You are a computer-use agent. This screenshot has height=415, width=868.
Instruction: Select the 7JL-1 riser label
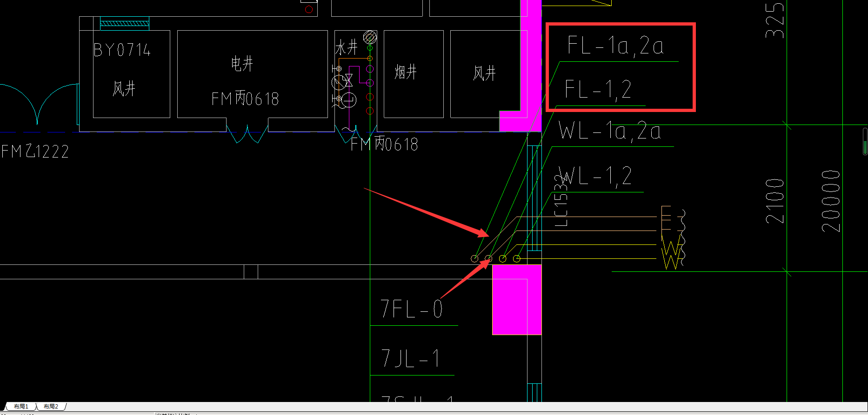pyautogui.click(x=410, y=358)
